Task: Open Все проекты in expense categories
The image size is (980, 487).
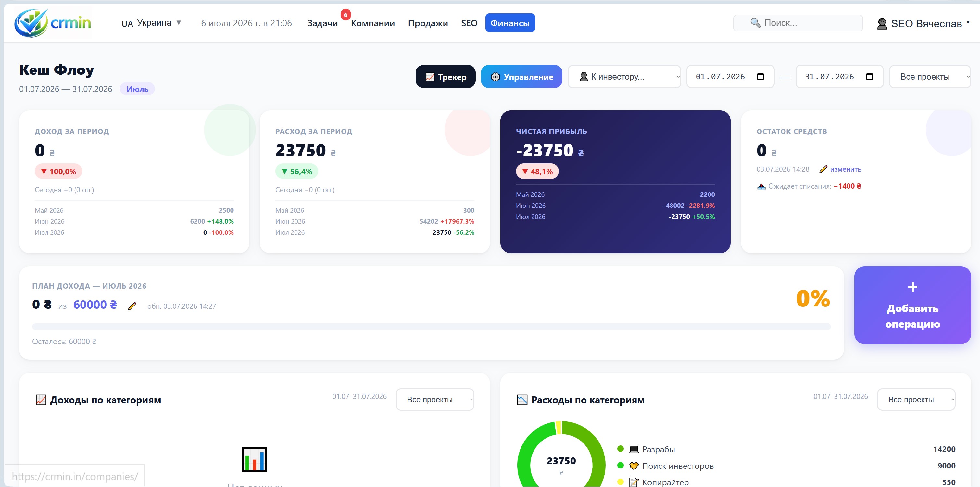Action: click(916, 399)
